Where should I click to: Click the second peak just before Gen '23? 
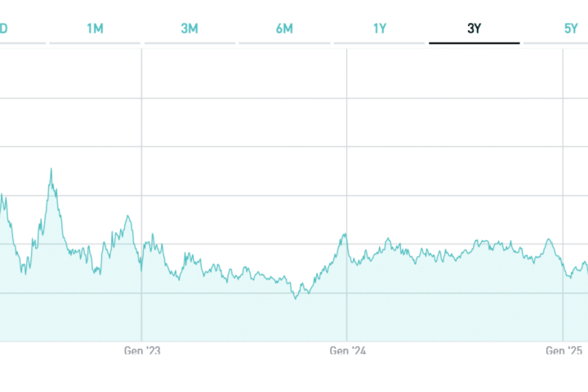tap(127, 216)
